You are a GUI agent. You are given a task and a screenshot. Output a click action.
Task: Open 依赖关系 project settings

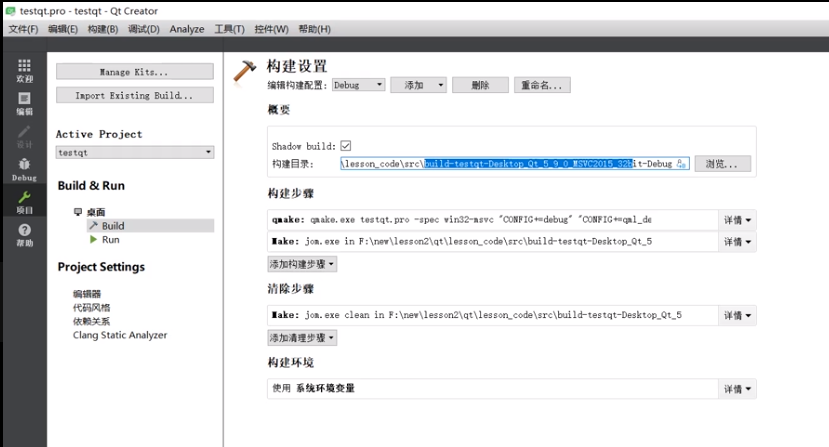91,321
